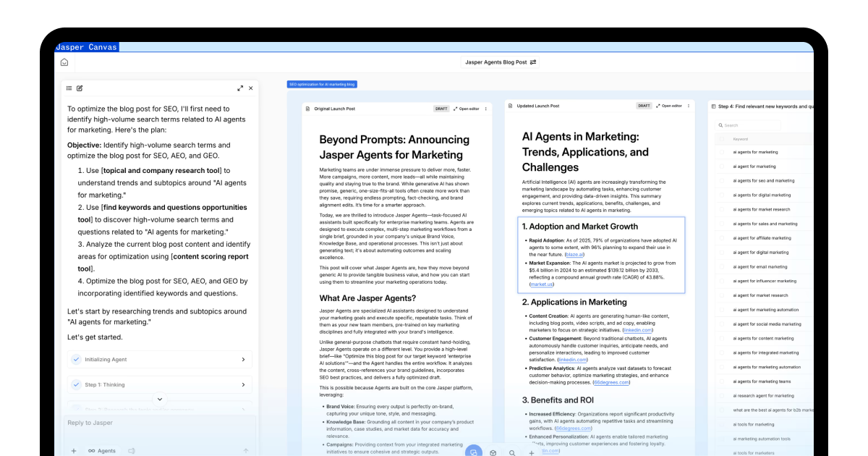868x456 pixels.
Task: Check the 'ai agent for email marketing' row
Action: click(721, 267)
